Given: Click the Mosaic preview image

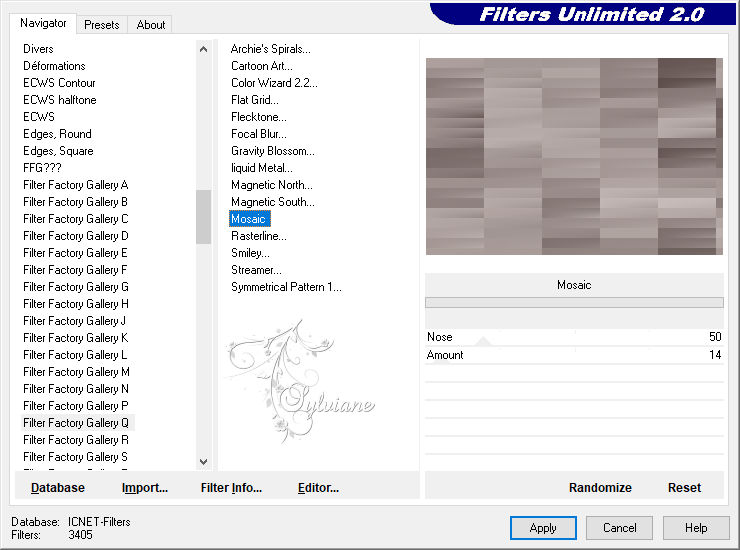Looking at the screenshot, I should tap(574, 156).
